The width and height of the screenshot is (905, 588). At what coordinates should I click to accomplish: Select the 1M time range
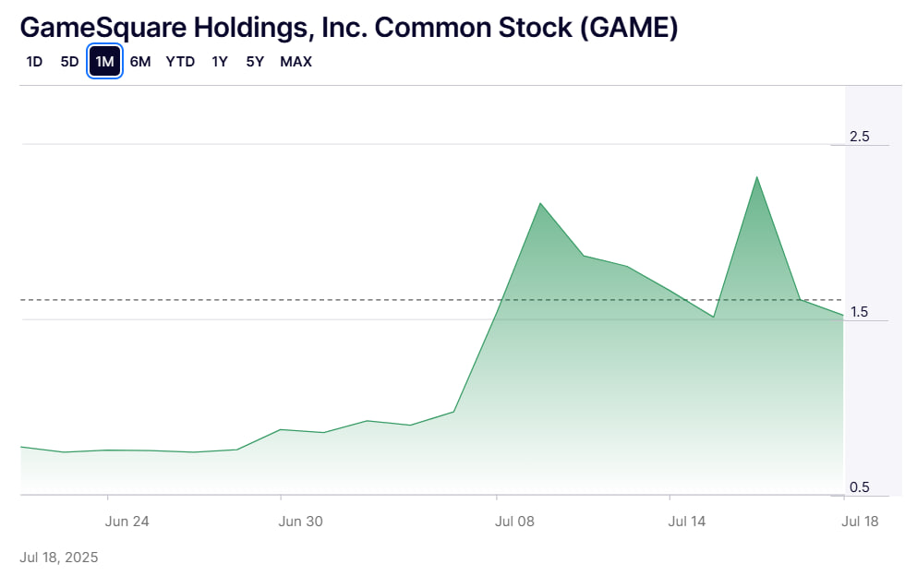(x=104, y=61)
